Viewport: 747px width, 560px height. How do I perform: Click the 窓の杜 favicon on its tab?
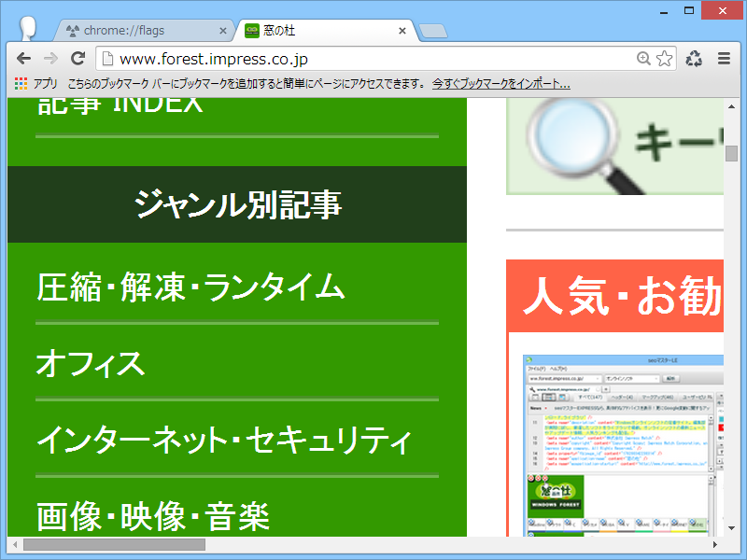click(251, 30)
